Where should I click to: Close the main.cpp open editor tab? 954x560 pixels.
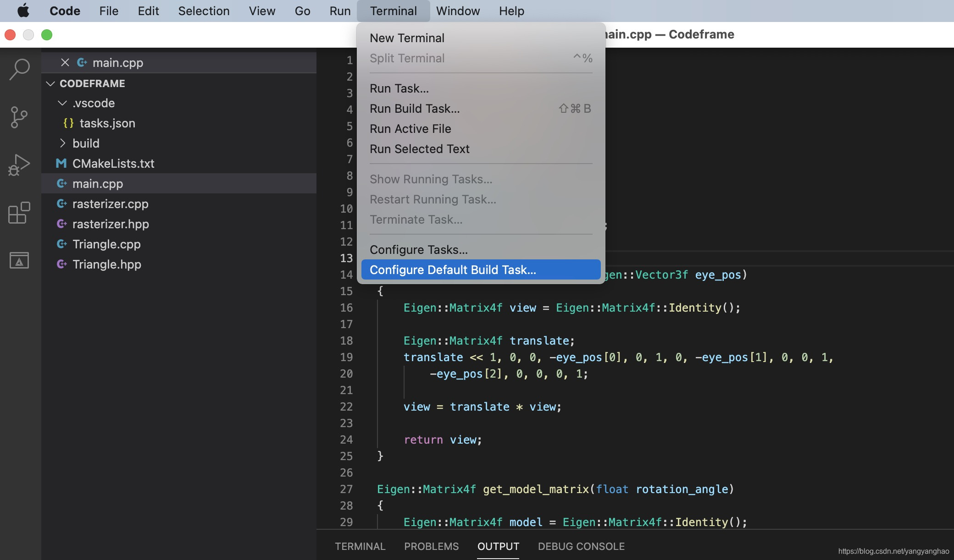pyautogui.click(x=65, y=62)
